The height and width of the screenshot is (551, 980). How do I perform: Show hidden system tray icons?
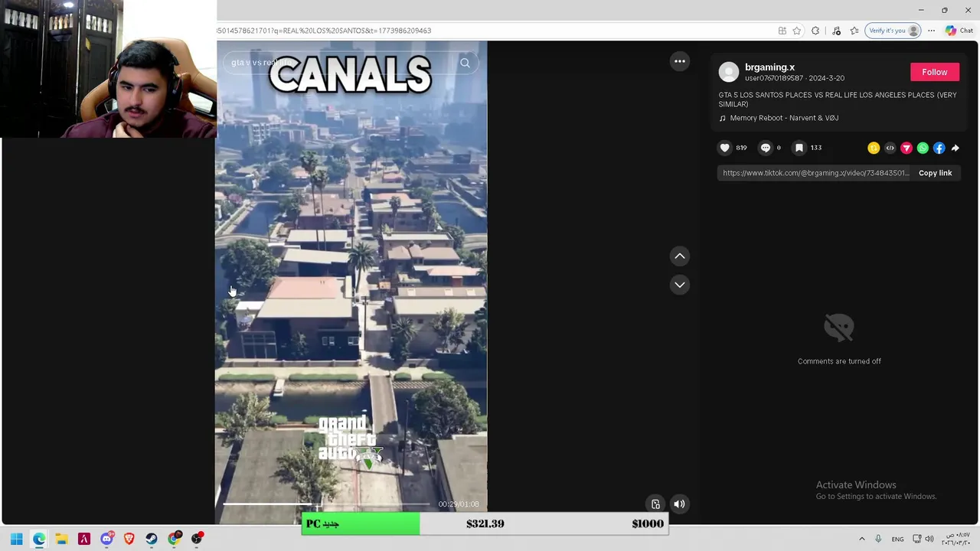tap(861, 539)
